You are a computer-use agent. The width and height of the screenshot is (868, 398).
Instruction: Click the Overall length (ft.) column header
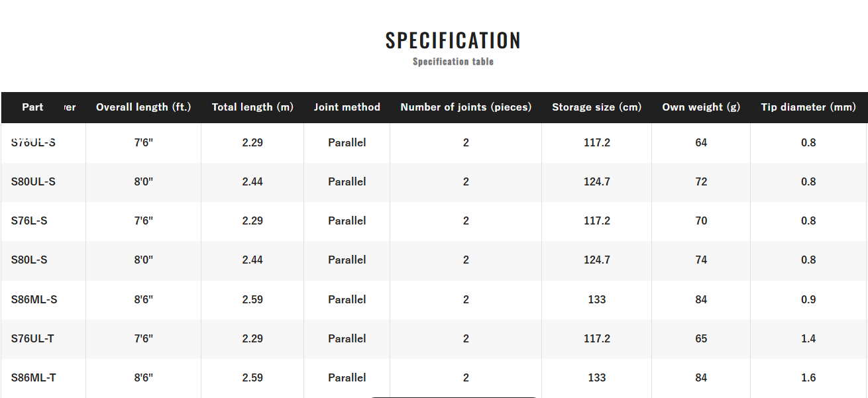pyautogui.click(x=143, y=107)
